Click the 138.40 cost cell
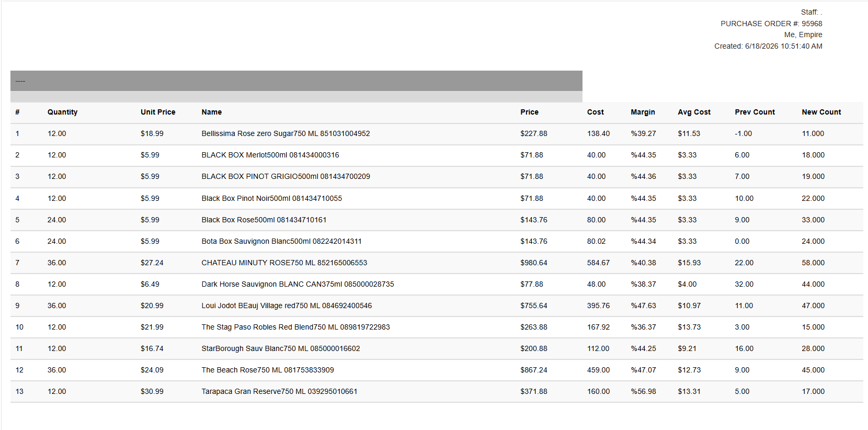Screen dimensions: 868x430 pos(598,133)
